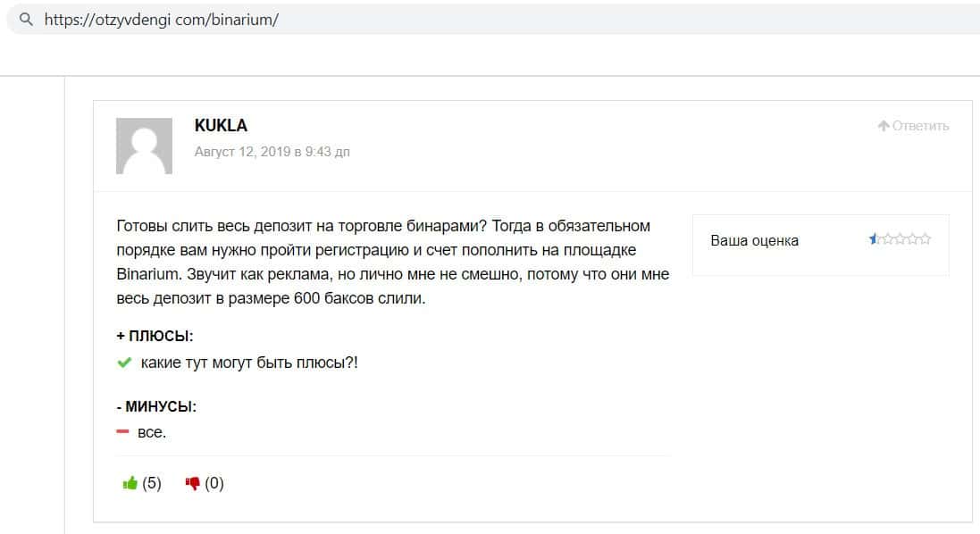Select the third star in the rating
This screenshot has height=534, width=980.
(x=900, y=239)
